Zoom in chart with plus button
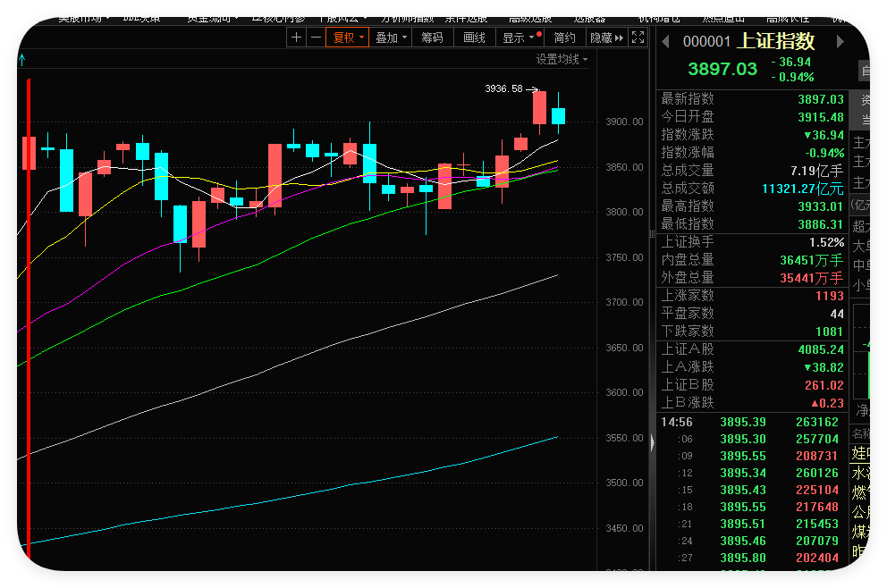The width and height of the screenshot is (887, 588). click(297, 38)
